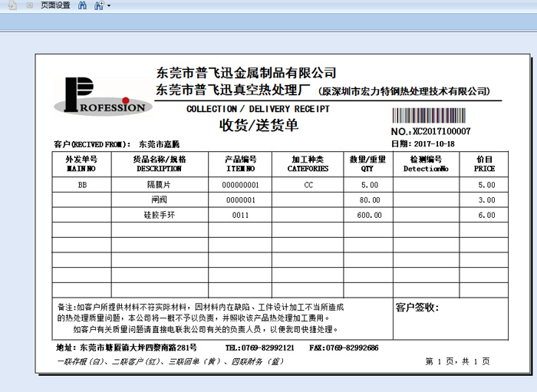The width and height of the screenshot is (537, 392).
Task: Click item number 0011
Action: tap(240, 215)
